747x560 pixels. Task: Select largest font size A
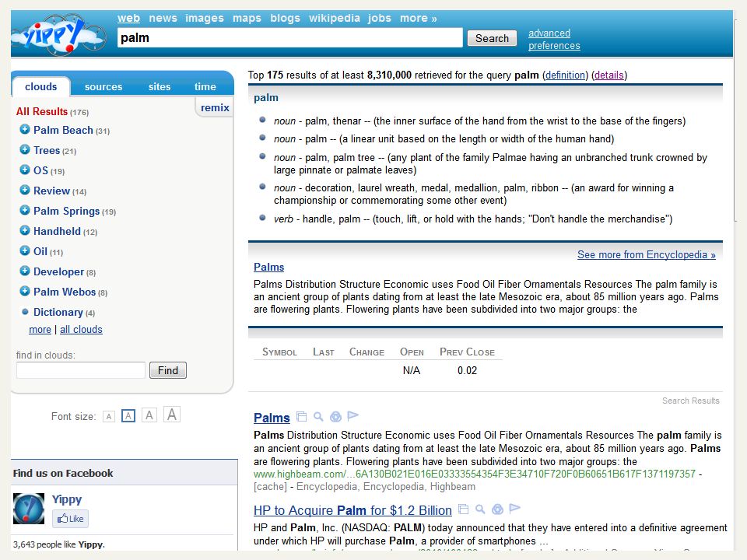tap(172, 415)
